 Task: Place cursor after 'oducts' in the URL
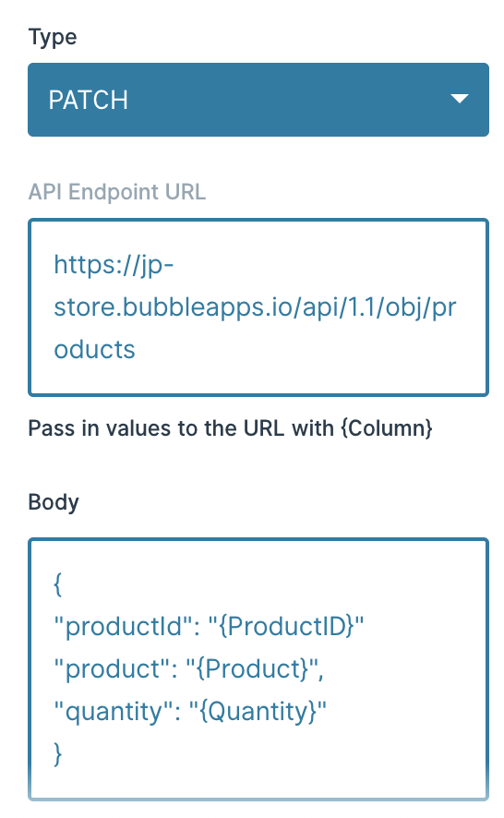pyautogui.click(x=135, y=350)
